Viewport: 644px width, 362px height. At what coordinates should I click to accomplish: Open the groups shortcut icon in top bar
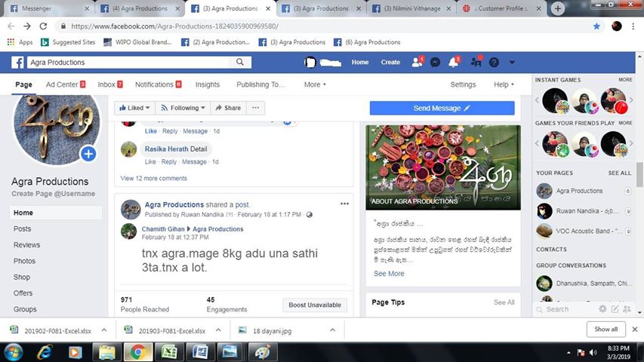tap(476, 62)
